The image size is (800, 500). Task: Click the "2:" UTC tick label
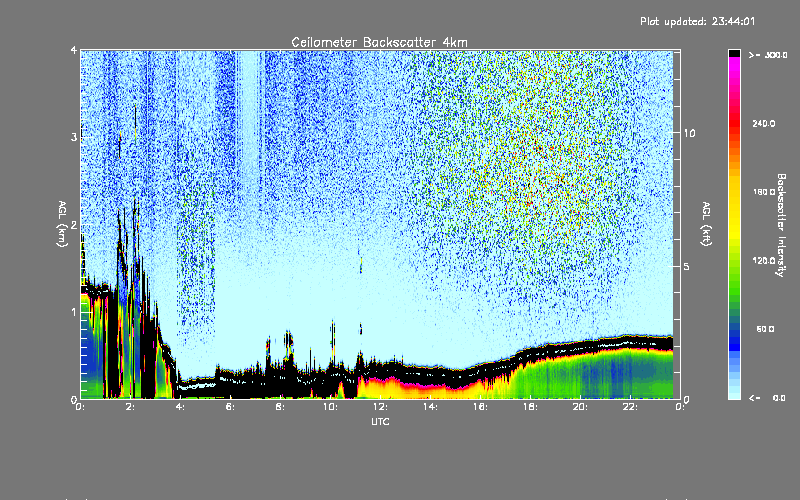click(x=130, y=407)
